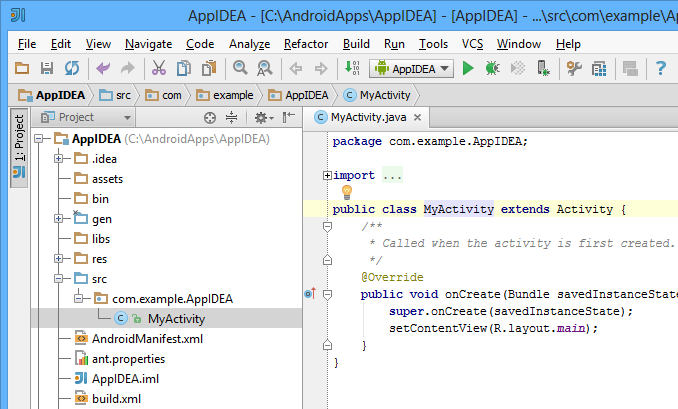
Task: Click the grayed-out monitor icon beside Project Structure
Action: 630,68
